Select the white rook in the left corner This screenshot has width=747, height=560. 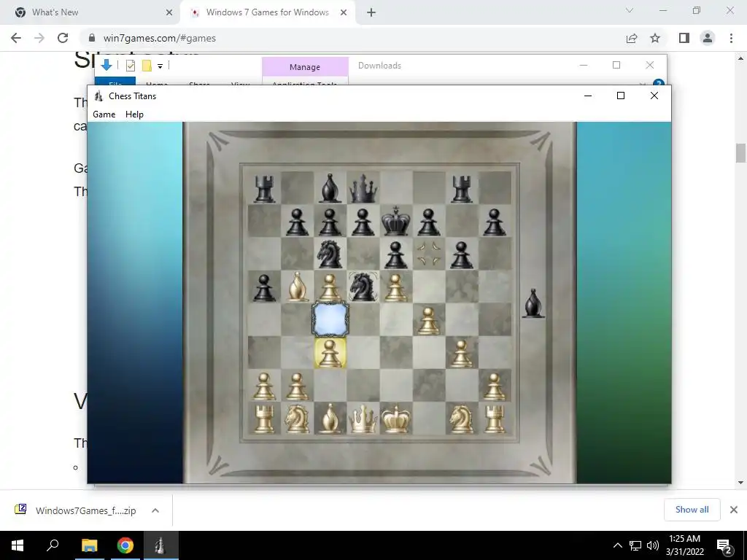(264, 419)
